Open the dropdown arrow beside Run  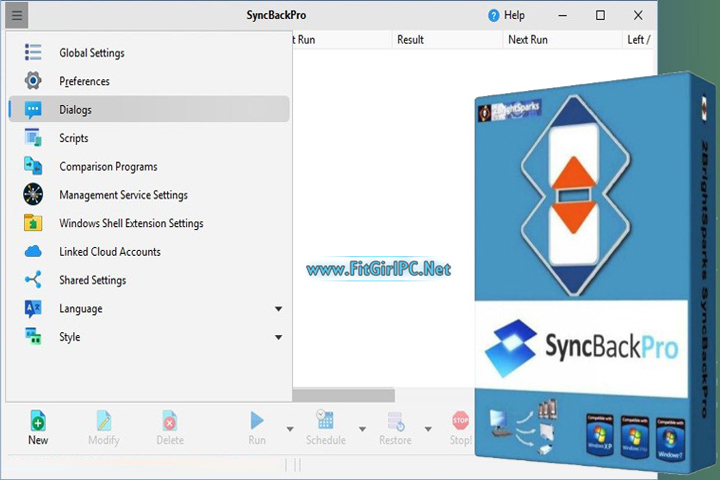pos(290,429)
